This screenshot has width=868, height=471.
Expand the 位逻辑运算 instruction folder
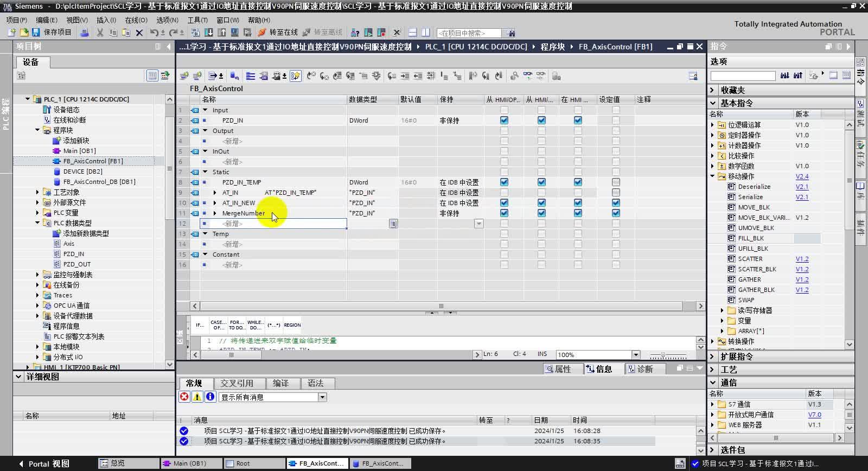point(712,125)
